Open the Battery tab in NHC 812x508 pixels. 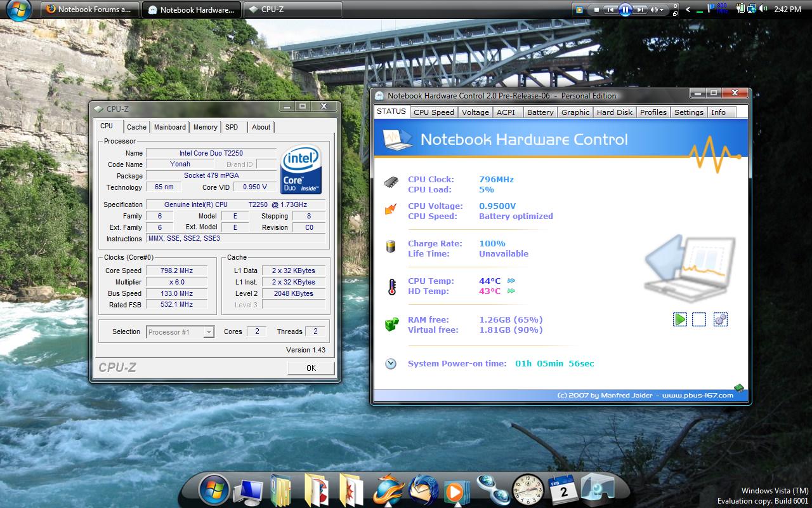540,112
